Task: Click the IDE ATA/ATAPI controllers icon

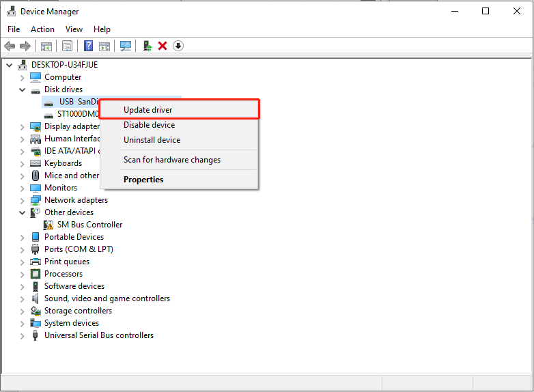Action: [36, 151]
